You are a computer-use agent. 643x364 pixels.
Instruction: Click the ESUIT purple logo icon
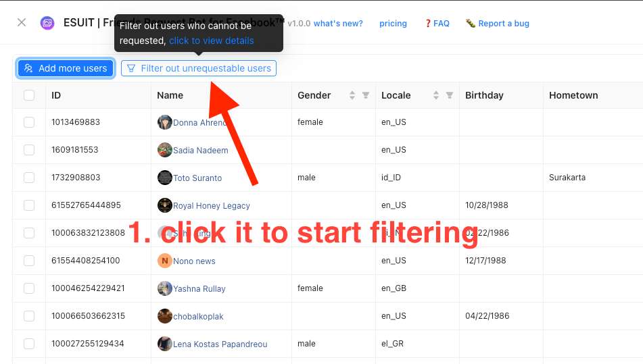click(47, 23)
